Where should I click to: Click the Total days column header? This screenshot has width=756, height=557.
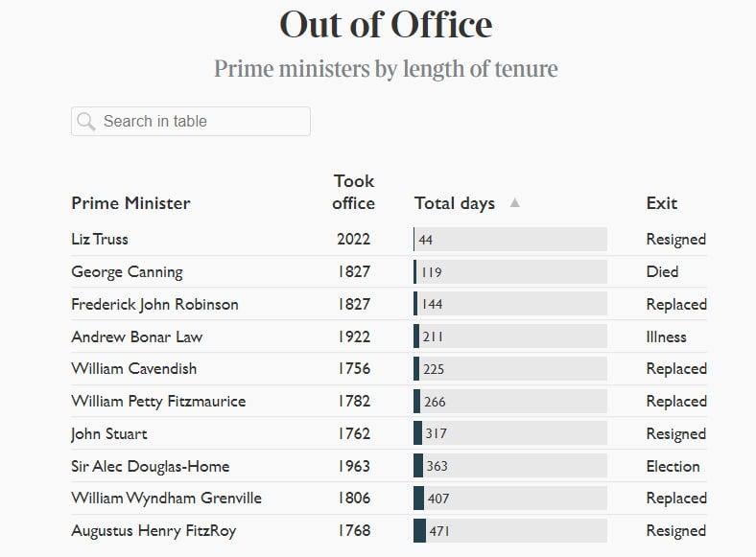[455, 203]
